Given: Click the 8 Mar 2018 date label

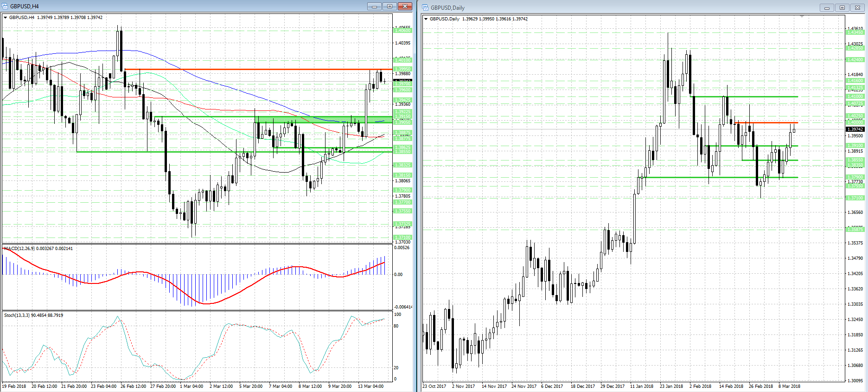Looking at the screenshot, I should coord(789,386).
